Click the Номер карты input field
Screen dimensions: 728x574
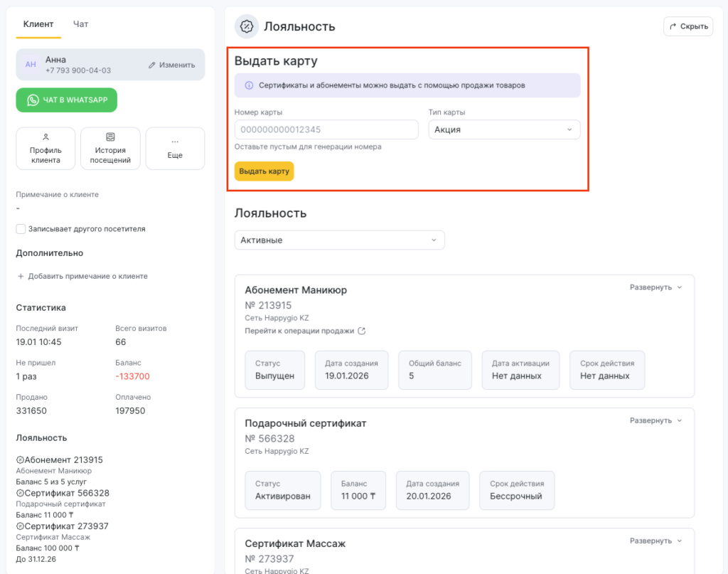(326, 129)
